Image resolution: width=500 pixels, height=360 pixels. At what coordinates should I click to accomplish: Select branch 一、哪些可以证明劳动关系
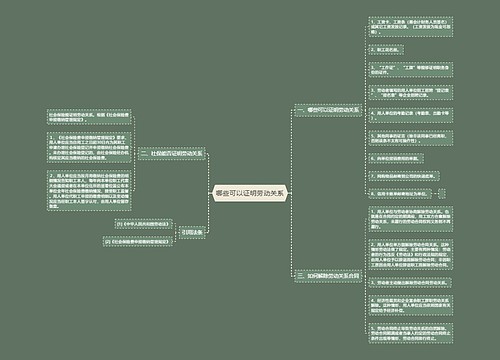click(328, 110)
